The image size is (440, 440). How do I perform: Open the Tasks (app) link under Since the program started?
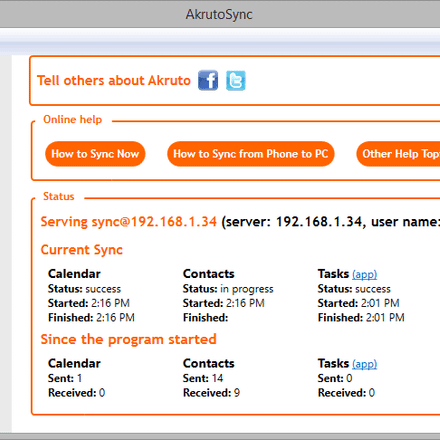pos(364,364)
